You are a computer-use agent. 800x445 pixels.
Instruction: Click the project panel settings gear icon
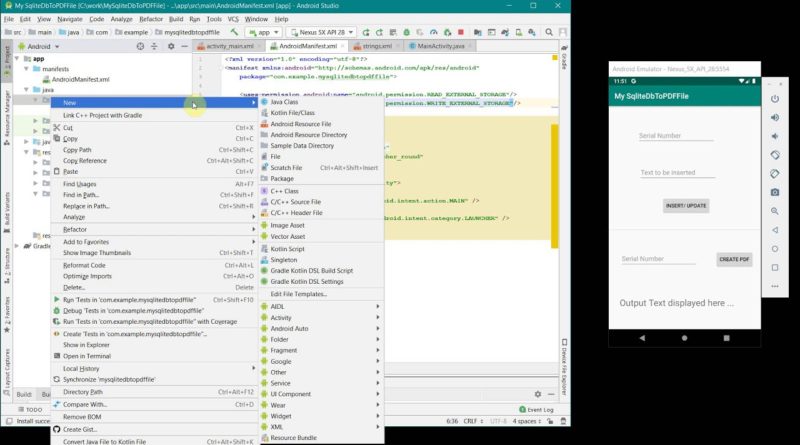point(169,46)
